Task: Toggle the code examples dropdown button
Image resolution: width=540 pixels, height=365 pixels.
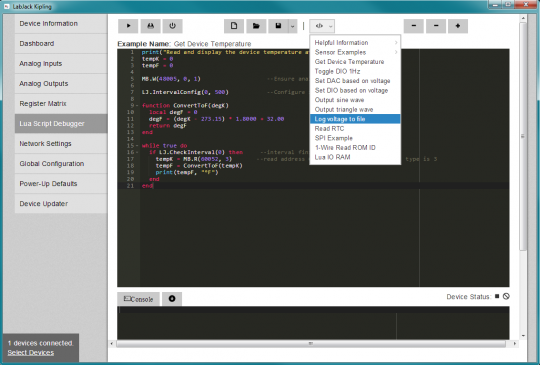Action: pos(322,26)
